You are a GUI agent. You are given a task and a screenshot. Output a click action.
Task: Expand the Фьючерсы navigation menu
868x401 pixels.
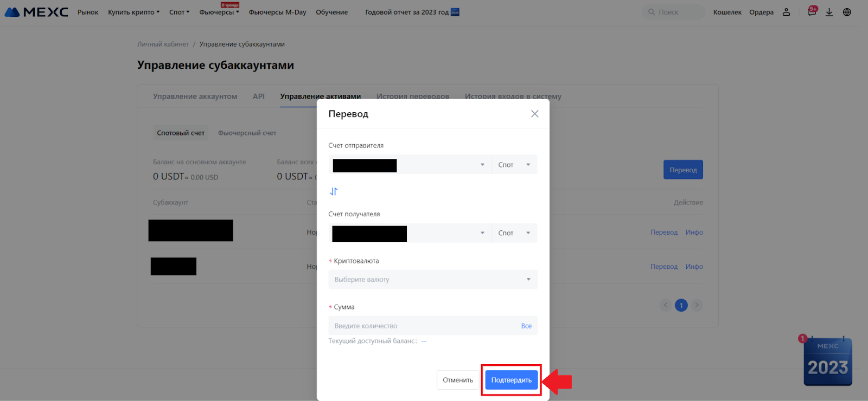click(x=219, y=12)
